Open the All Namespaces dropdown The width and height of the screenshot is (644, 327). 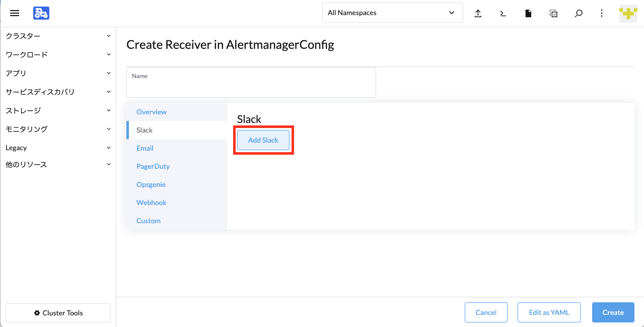pos(393,13)
